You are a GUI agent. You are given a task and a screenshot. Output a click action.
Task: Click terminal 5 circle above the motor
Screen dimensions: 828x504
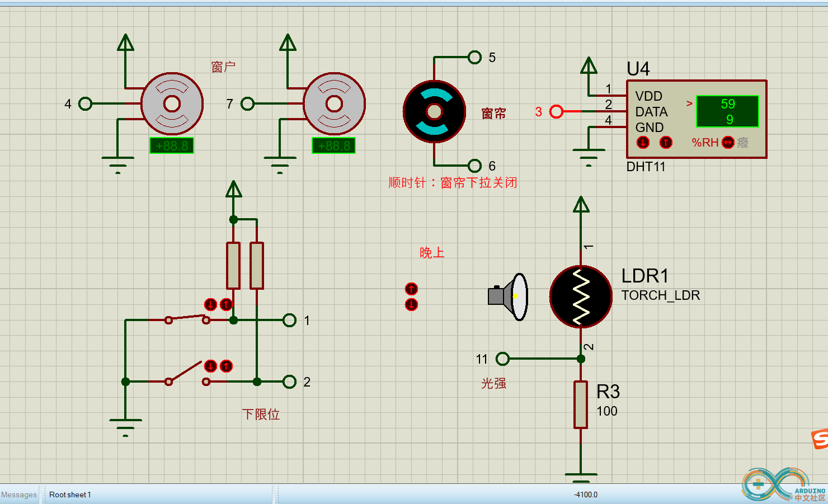tap(474, 57)
